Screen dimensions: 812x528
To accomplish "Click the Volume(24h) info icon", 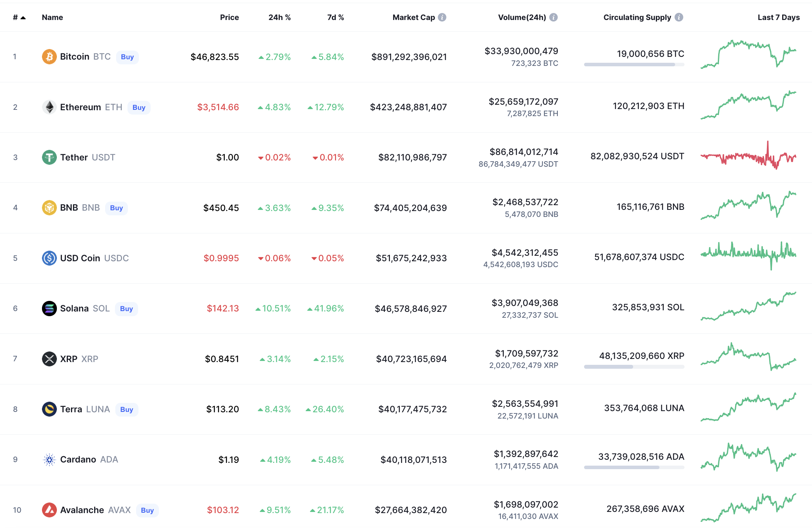I will (553, 17).
